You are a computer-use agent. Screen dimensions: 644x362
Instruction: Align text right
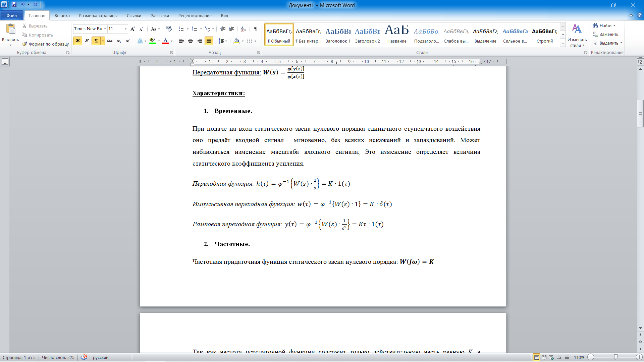[x=200, y=41]
